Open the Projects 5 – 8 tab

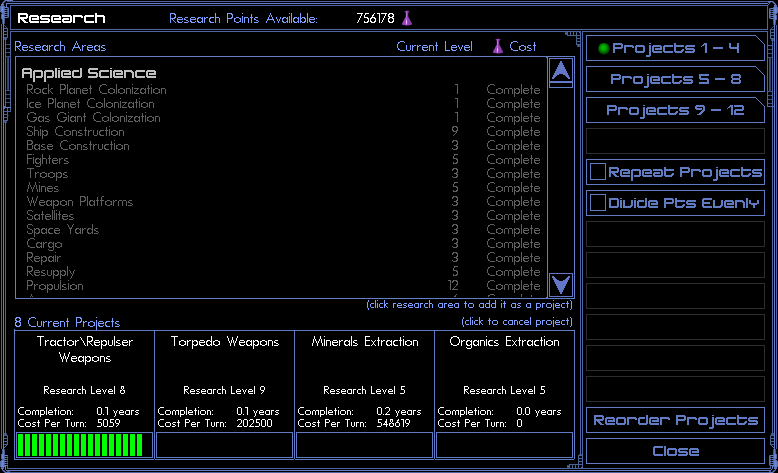675,79
